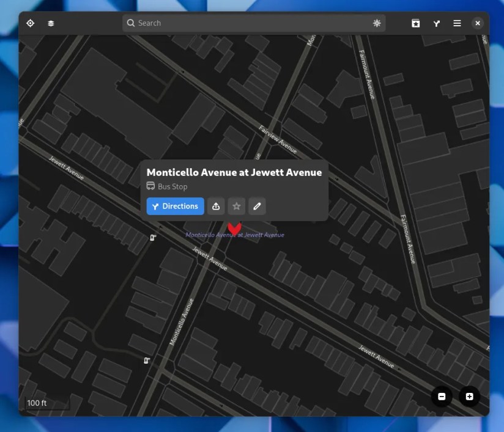Click Monticello Avenue street label

pos(182,322)
